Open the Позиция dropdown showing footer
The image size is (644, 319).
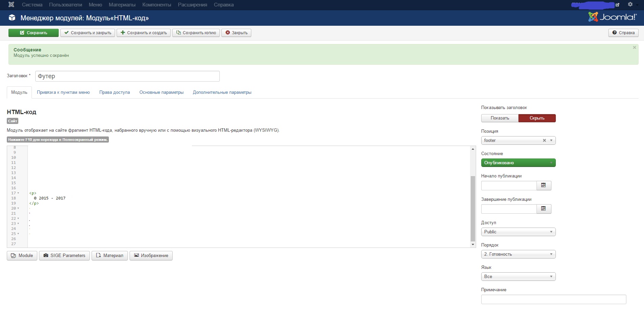click(518, 141)
